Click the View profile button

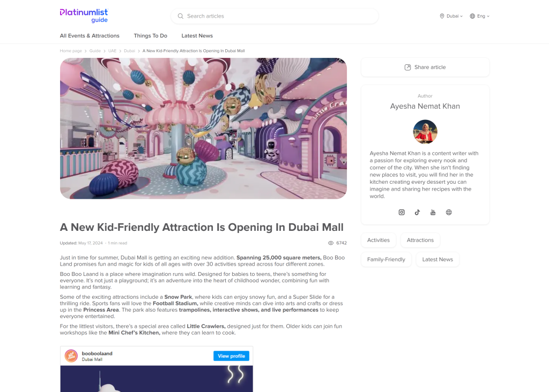(x=232, y=356)
